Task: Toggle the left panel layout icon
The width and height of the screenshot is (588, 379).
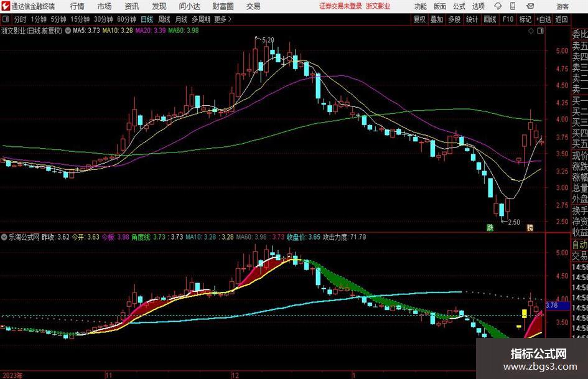Action: pyautogui.click(x=6, y=19)
